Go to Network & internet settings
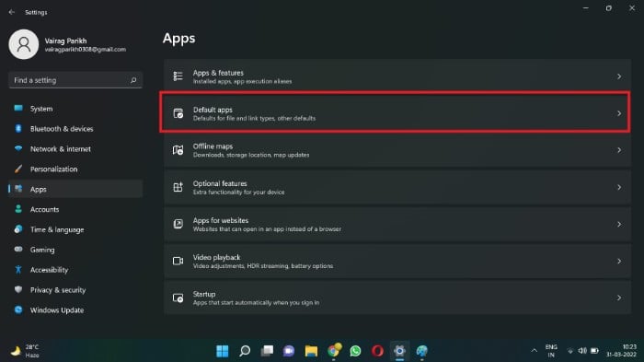This screenshot has width=644, height=362. point(75,149)
